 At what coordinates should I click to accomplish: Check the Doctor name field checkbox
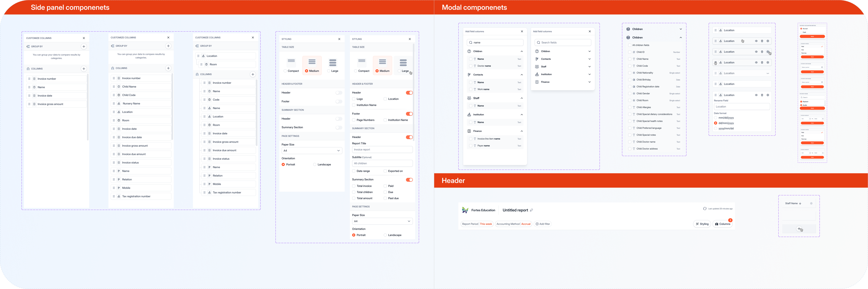tap(470, 66)
